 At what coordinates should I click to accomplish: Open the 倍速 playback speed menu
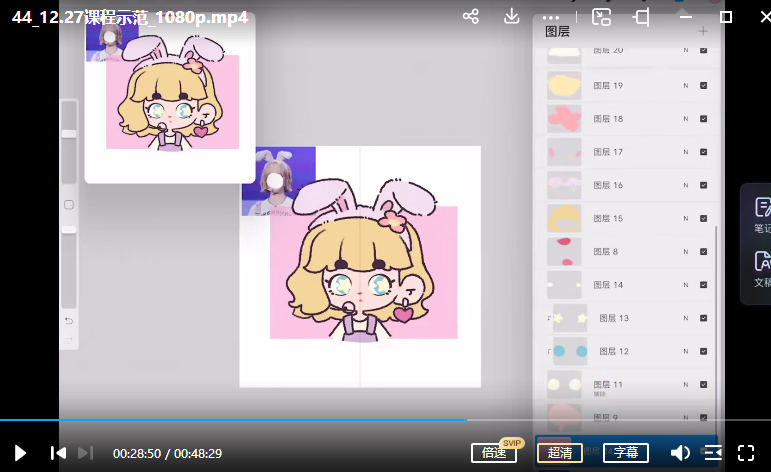click(494, 453)
